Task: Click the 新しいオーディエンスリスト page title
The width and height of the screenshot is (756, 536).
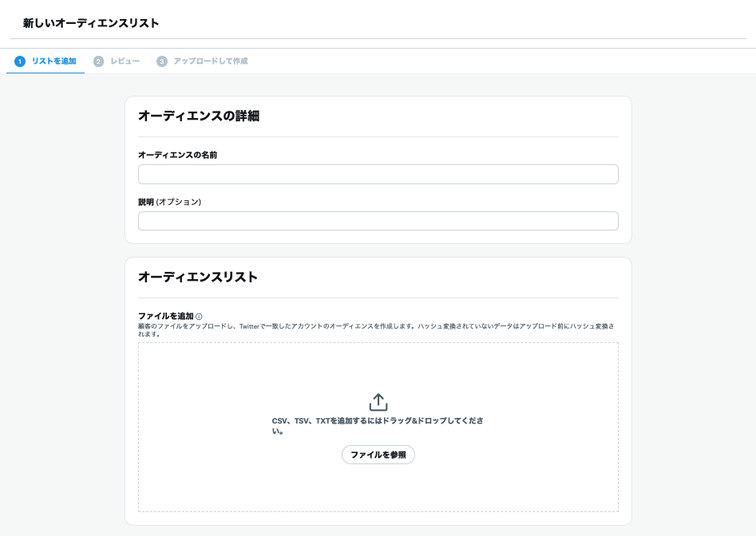Action: click(91, 23)
